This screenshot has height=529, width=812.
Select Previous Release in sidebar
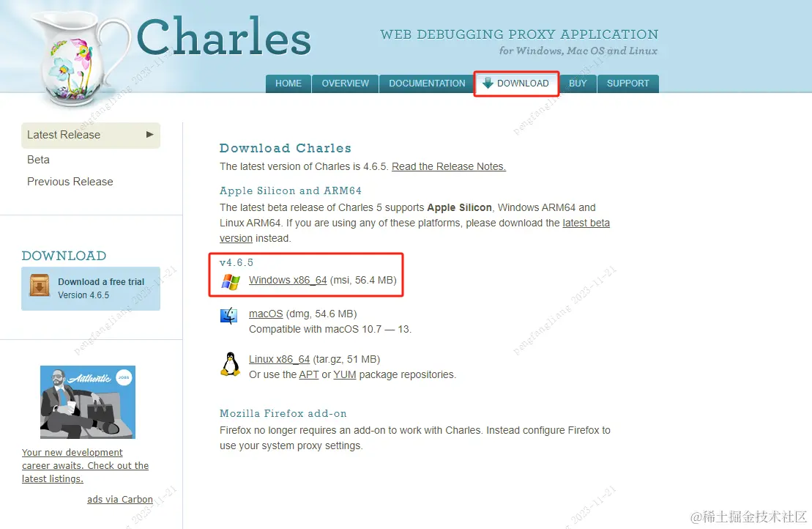click(70, 182)
